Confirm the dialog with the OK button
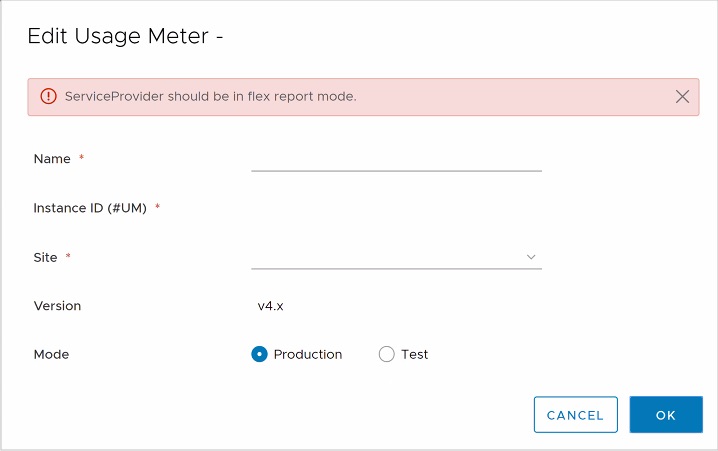The width and height of the screenshot is (718, 451). (666, 415)
